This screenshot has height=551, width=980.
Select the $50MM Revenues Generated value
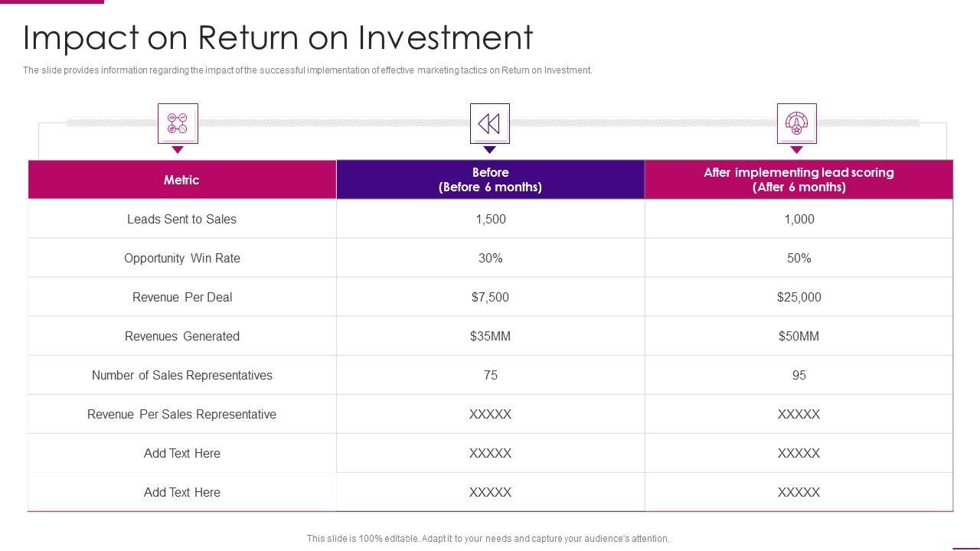pyautogui.click(x=799, y=336)
